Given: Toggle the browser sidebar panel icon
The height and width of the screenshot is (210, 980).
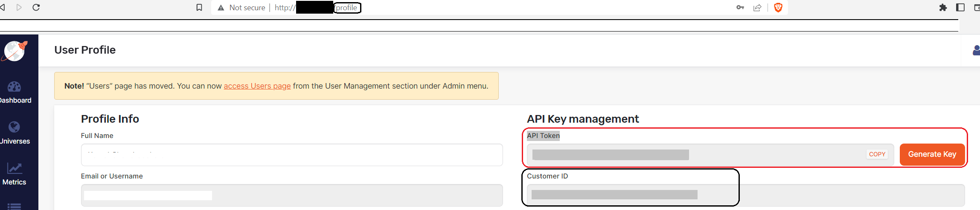Looking at the screenshot, I should [x=960, y=7].
